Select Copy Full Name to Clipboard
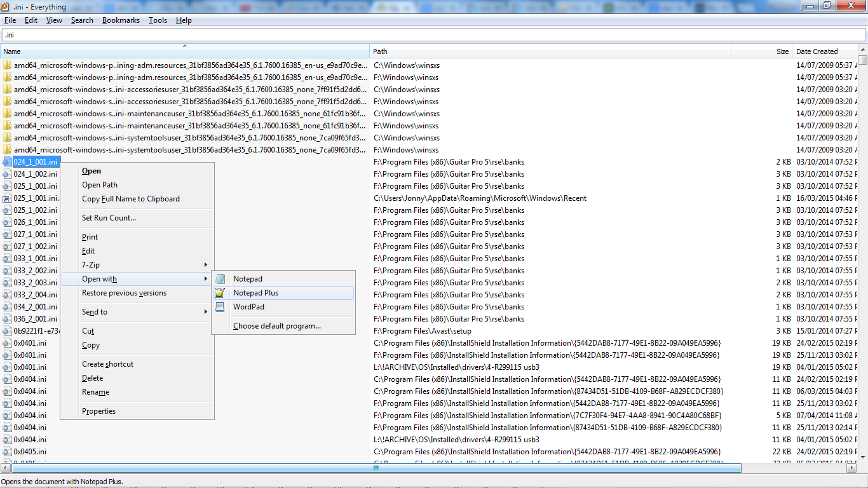Screen dimensions: 868x488 [x=137, y=199]
